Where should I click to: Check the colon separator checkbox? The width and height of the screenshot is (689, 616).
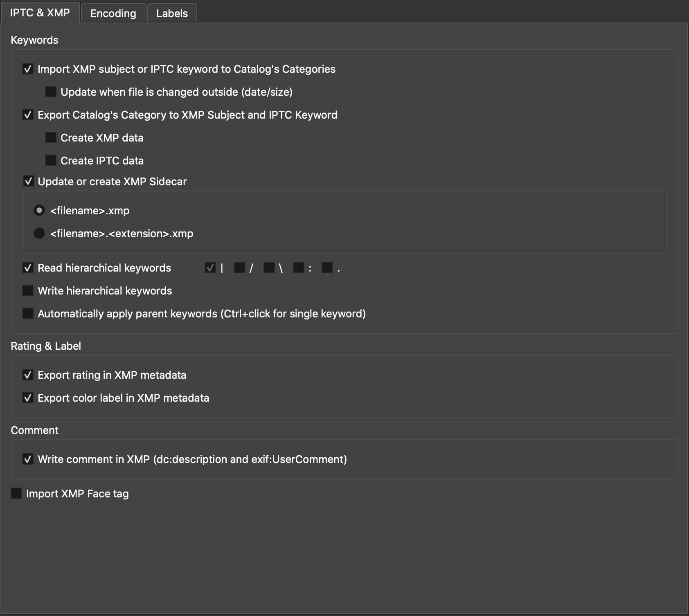pos(299,268)
